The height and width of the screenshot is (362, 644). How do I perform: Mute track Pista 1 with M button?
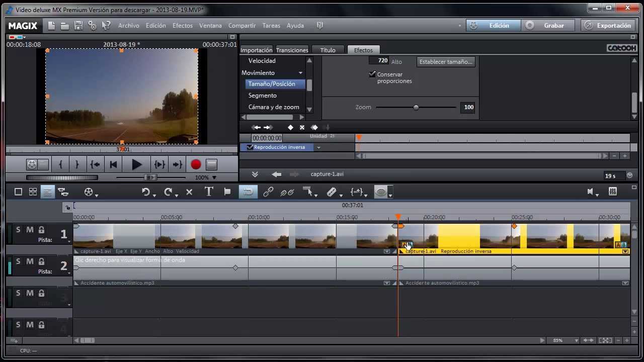(29, 229)
